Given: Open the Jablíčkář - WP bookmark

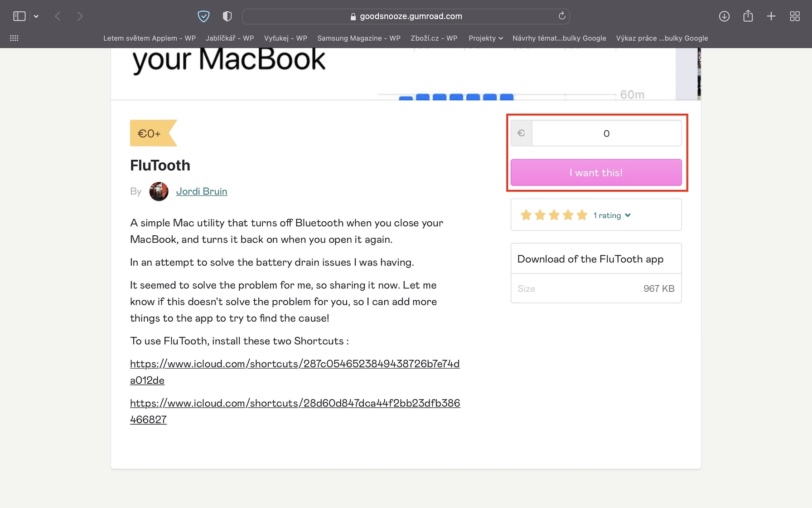Looking at the screenshot, I should 230,38.
